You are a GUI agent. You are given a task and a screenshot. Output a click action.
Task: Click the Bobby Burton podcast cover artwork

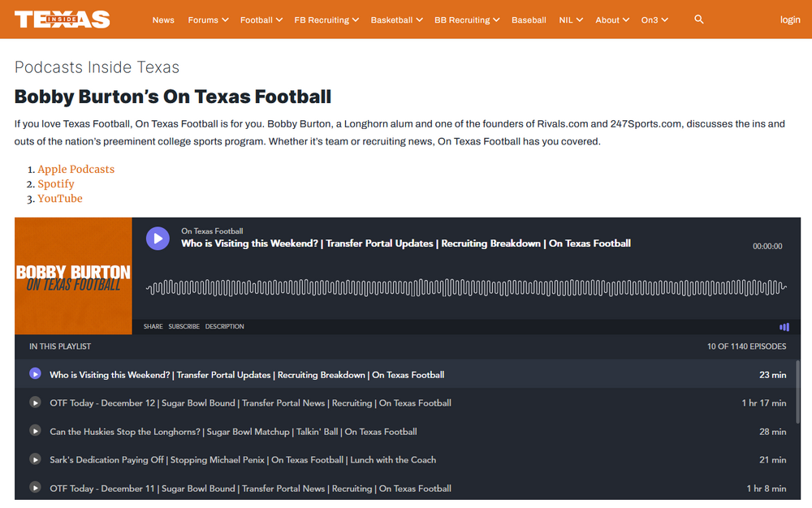(73, 276)
